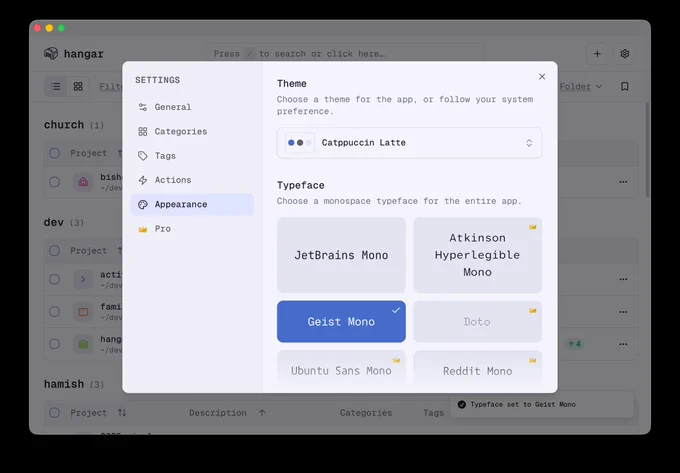Click the pink bish project icon
680x473 pixels.
(x=83, y=182)
